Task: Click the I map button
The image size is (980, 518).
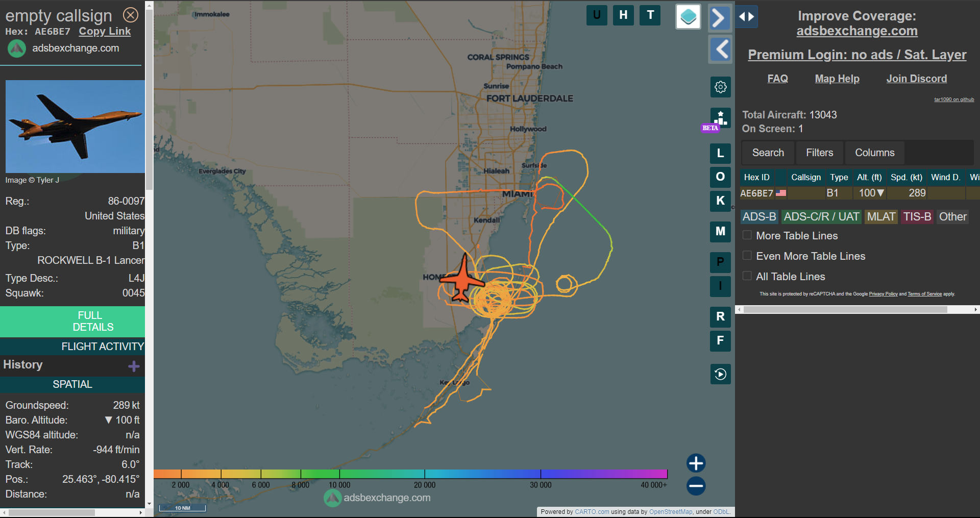Action: [720, 286]
